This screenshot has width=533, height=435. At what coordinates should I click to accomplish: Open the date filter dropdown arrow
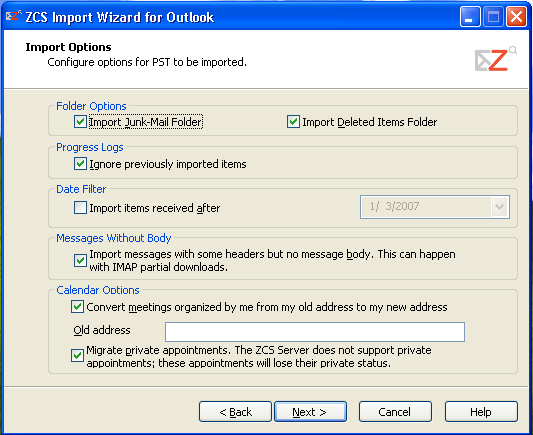click(499, 207)
